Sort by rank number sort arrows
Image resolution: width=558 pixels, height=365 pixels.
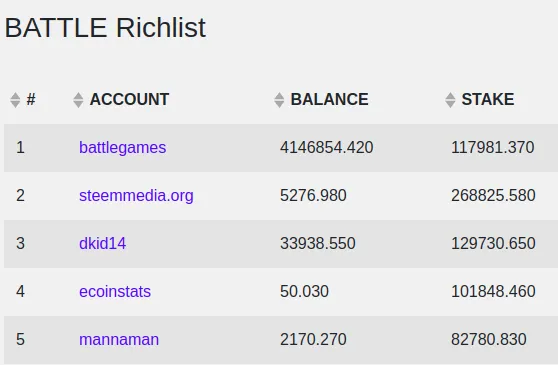[x=15, y=100]
